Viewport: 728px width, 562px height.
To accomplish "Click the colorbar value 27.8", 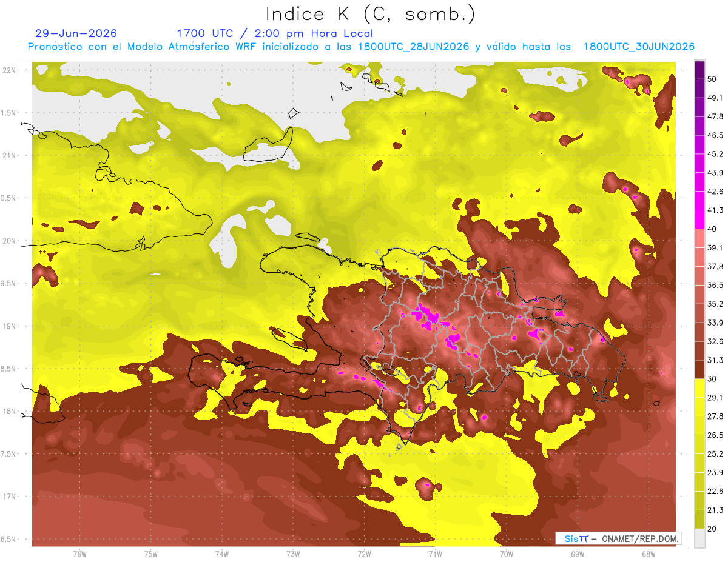I will (715, 416).
